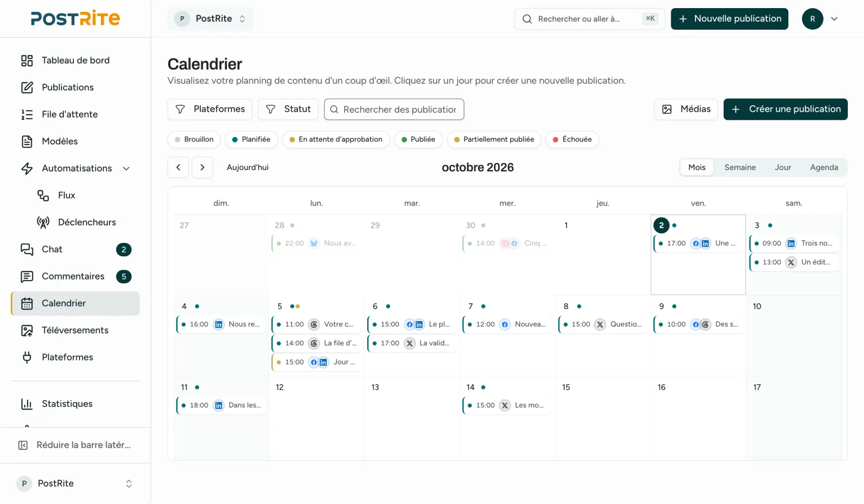
Task: Switch to the Jour view
Action: click(x=783, y=167)
